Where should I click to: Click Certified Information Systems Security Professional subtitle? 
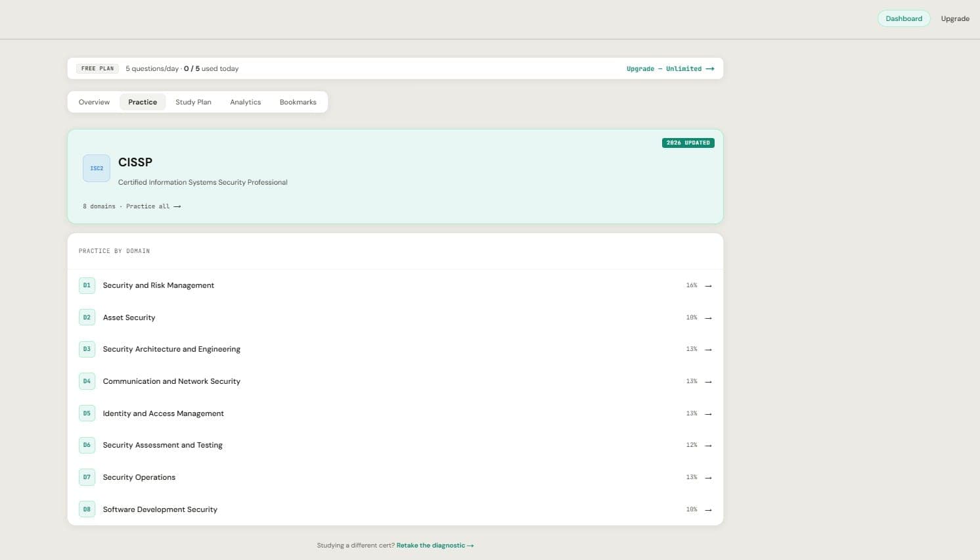click(203, 182)
